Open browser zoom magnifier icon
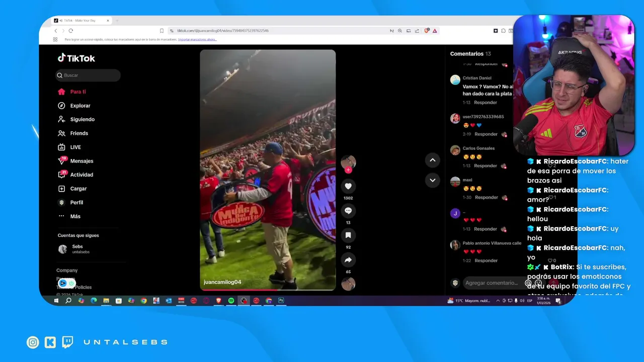 coord(400,31)
